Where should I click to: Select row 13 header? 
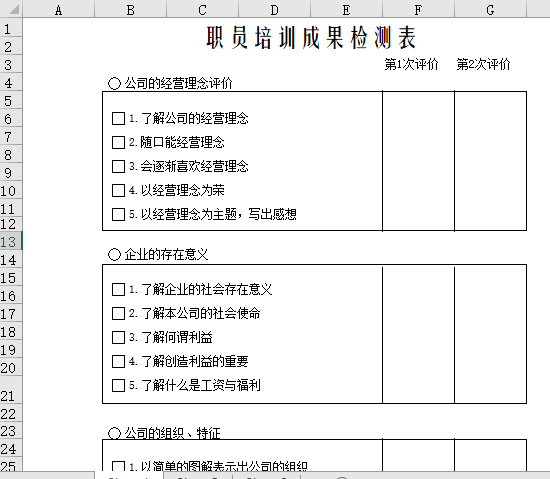pos(11,242)
